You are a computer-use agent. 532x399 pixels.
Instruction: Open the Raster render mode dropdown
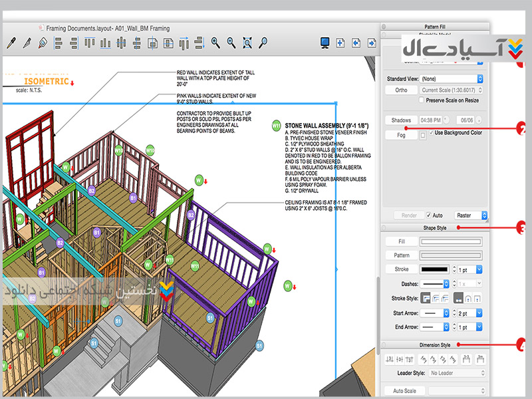click(471, 215)
